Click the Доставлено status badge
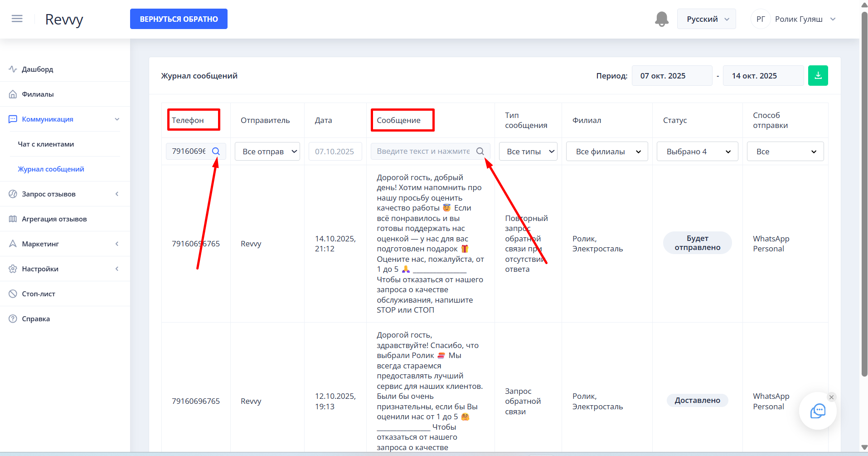868x456 pixels. (697, 400)
